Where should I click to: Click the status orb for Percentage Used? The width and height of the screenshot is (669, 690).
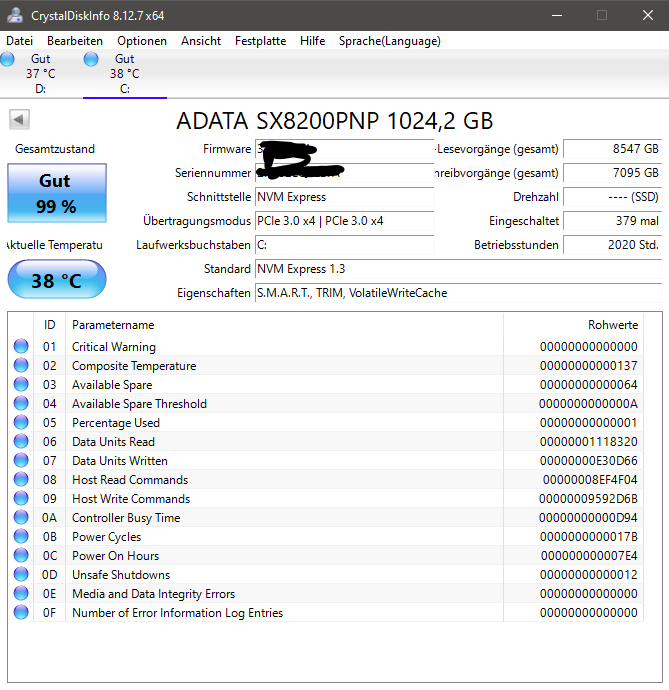[21, 422]
